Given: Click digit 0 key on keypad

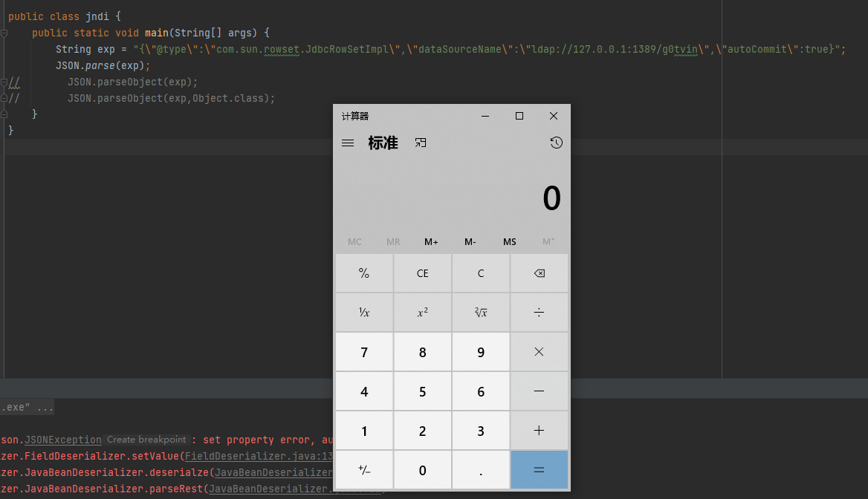Looking at the screenshot, I should (422, 470).
